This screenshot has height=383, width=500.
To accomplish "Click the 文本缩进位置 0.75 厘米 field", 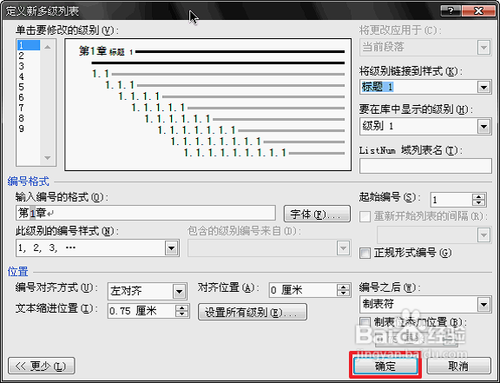I will pos(142,311).
